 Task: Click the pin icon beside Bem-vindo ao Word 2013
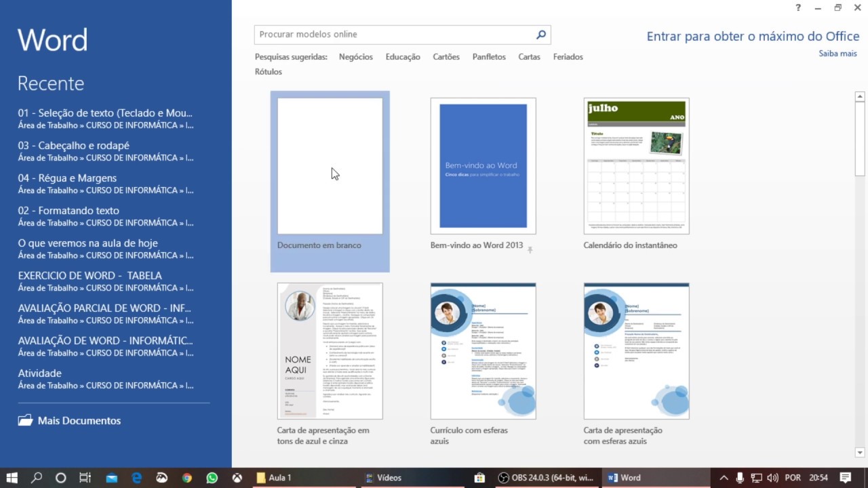pyautogui.click(x=530, y=250)
